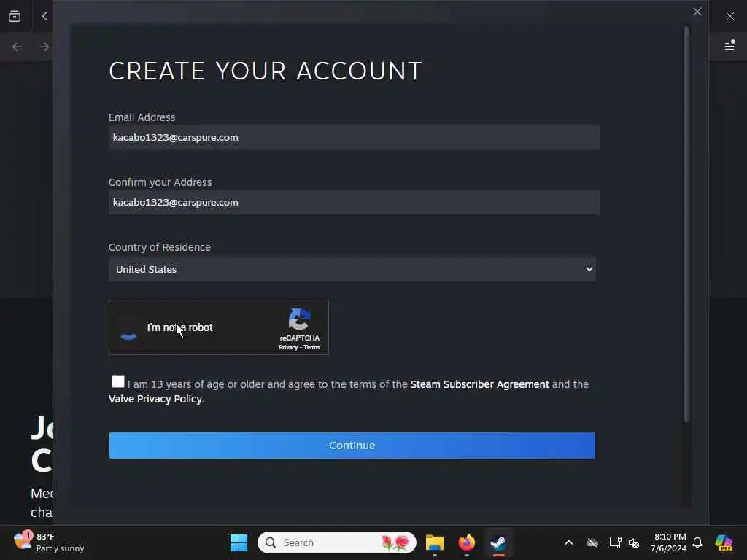Click the forward arrow in background window
This screenshot has height=560, width=747.
(43, 47)
